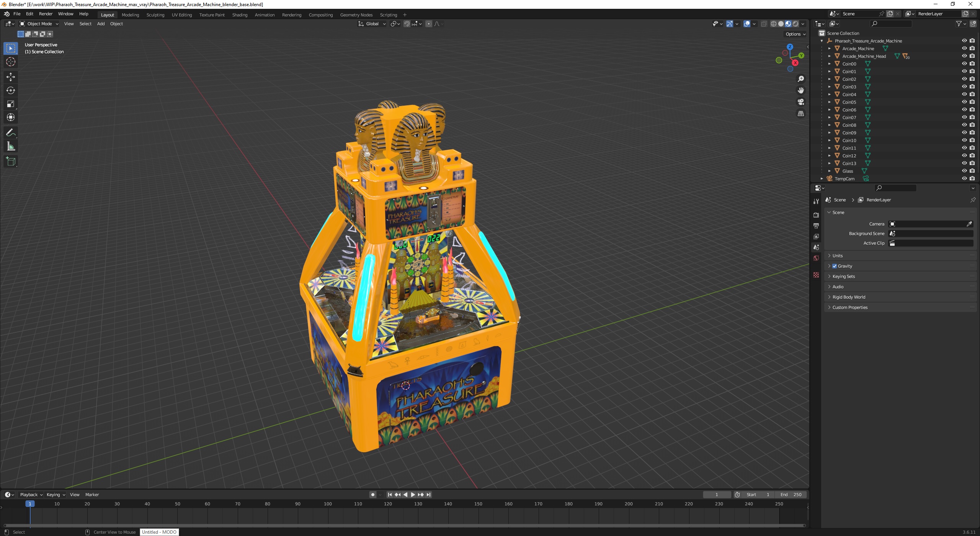Image resolution: width=980 pixels, height=536 pixels.
Task: Click the pan view hand icon
Action: 800,90
